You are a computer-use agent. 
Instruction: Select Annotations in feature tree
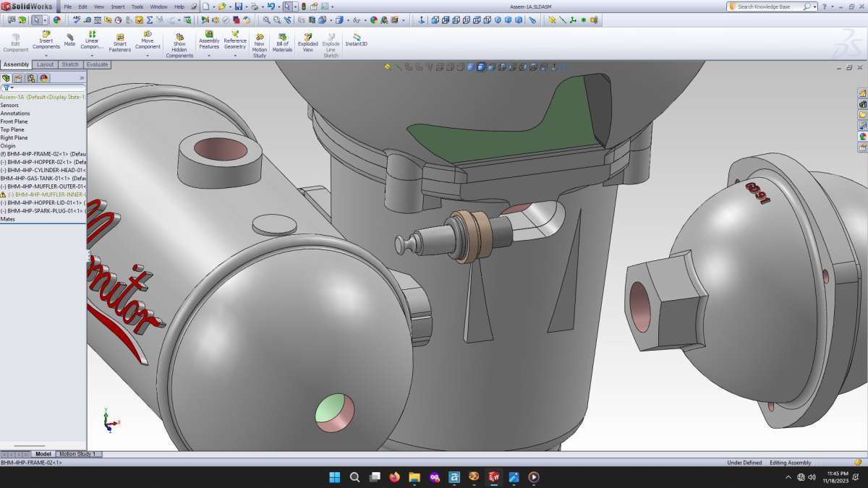15,114
